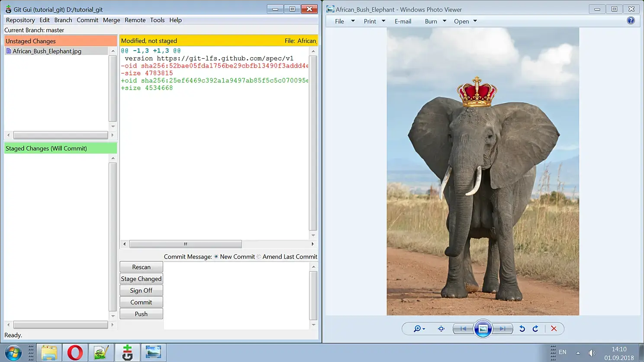Viewport: 644px width, 362px height.
Task: Open Repository menu in Git Gui
Action: click(x=20, y=20)
